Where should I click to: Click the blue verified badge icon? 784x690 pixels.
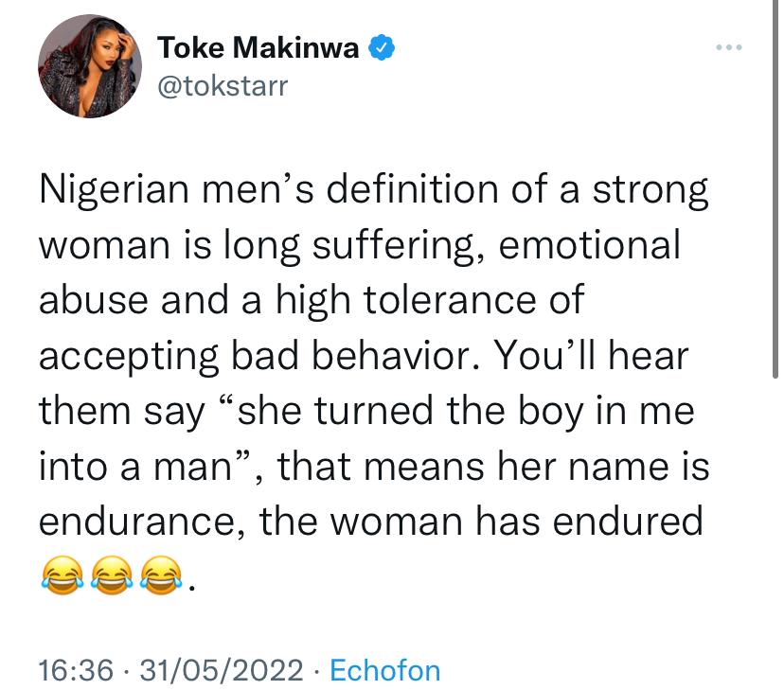pos(382,47)
